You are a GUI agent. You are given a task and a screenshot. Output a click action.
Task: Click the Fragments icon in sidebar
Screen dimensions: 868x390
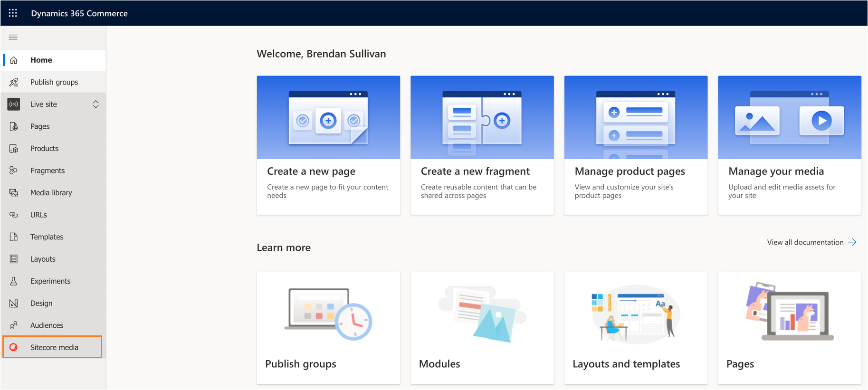[14, 171]
